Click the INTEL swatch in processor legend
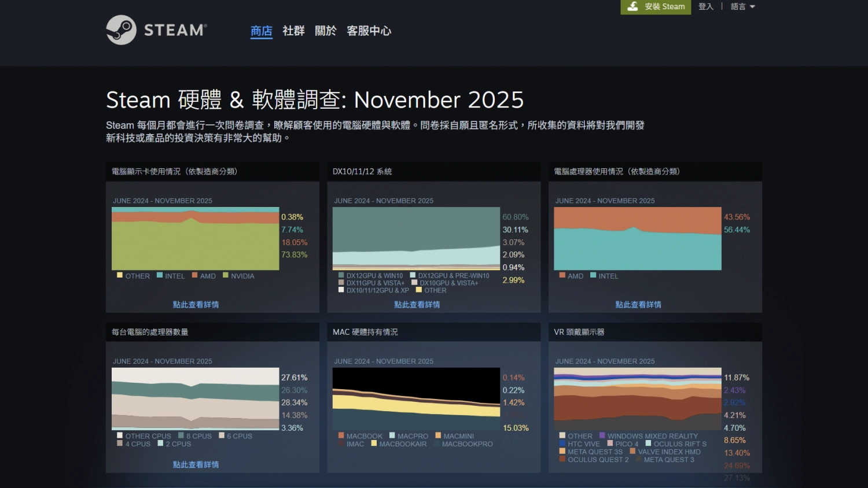This screenshot has height=488, width=868. [593, 275]
